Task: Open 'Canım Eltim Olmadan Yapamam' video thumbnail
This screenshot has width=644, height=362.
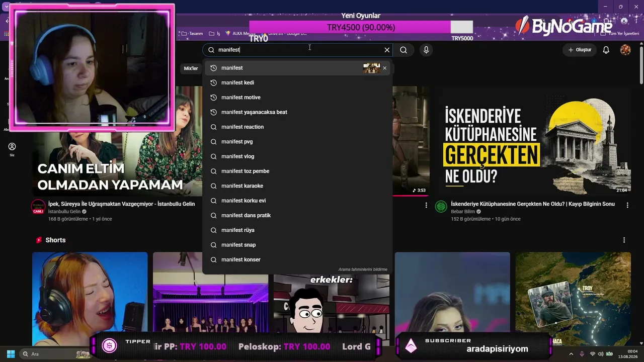Action: [117, 163]
